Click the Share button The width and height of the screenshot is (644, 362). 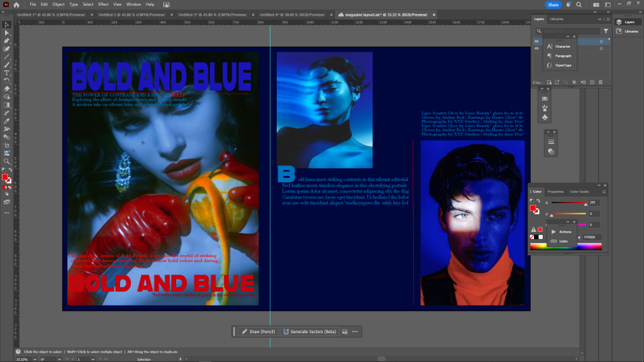[x=553, y=4]
